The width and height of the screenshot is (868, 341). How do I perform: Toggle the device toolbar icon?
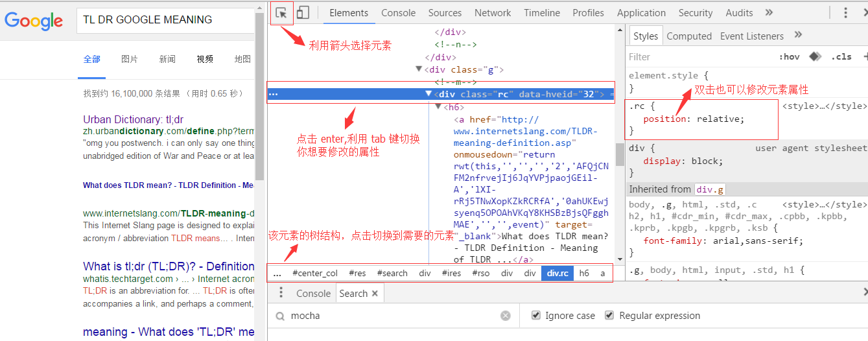[x=303, y=13]
